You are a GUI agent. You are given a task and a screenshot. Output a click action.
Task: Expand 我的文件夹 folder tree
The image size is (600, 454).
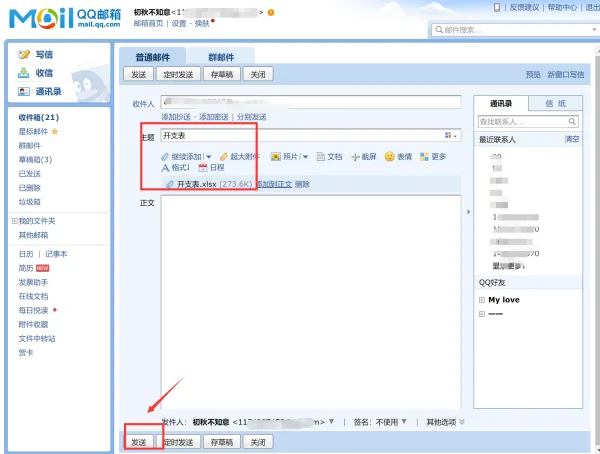(15, 221)
